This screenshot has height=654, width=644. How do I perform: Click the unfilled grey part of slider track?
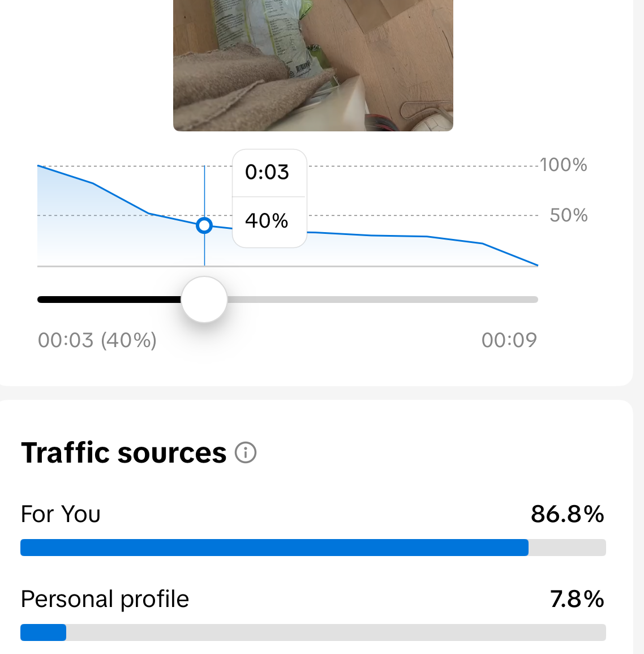click(383, 300)
